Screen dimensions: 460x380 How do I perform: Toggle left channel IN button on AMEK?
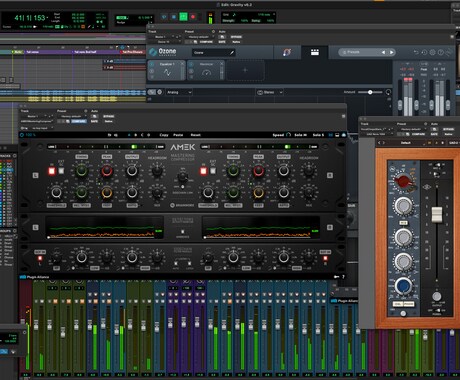[x=52, y=171]
